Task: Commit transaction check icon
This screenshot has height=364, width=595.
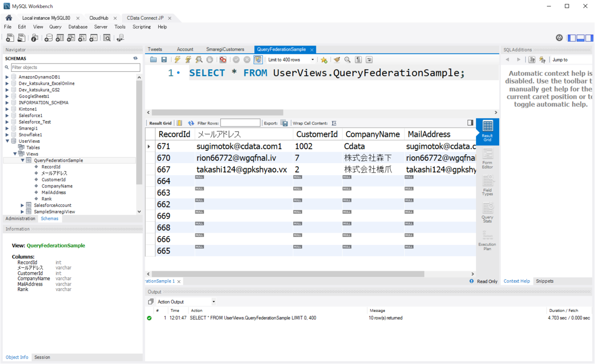Action: pyautogui.click(x=236, y=60)
